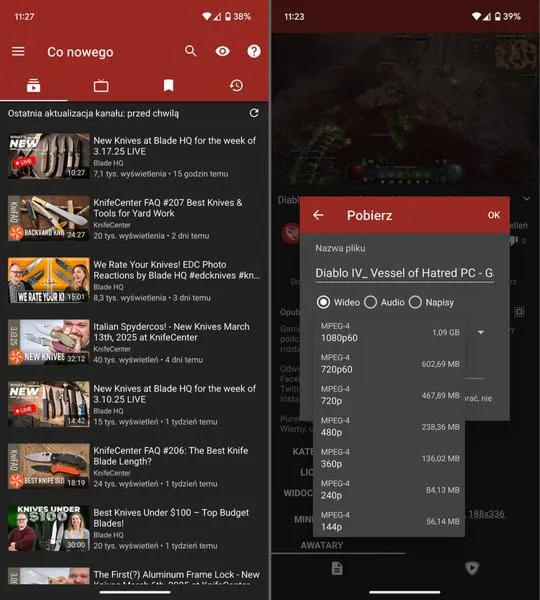Choose MPEG-4 144p option

389,521
